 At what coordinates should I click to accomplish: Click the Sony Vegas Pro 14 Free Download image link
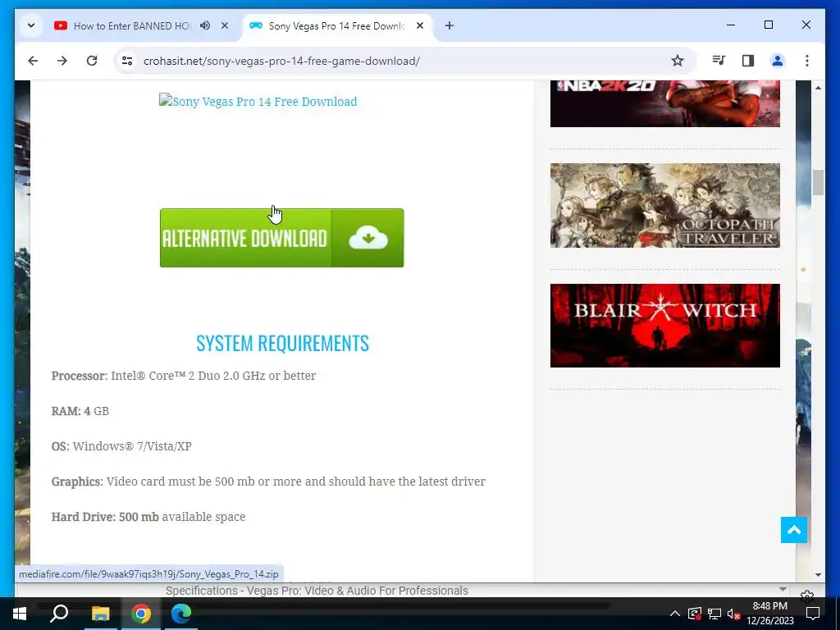pyautogui.click(x=258, y=102)
